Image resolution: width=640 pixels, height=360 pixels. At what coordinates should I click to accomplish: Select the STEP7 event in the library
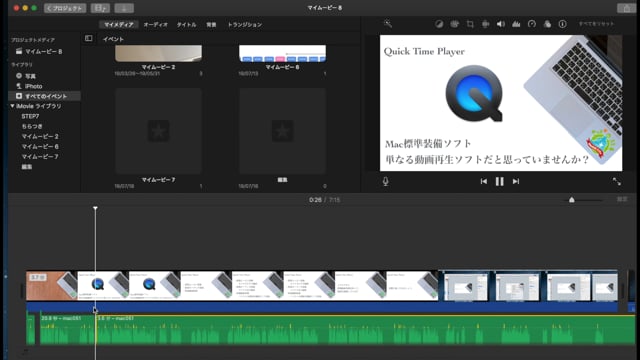30,116
